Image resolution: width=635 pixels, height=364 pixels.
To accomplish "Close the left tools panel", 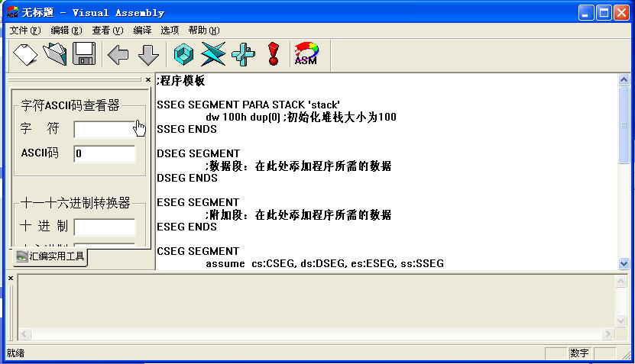I will click(148, 79).
